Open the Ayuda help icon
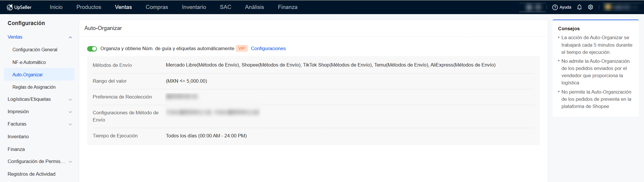The image size is (644, 182). [555, 7]
